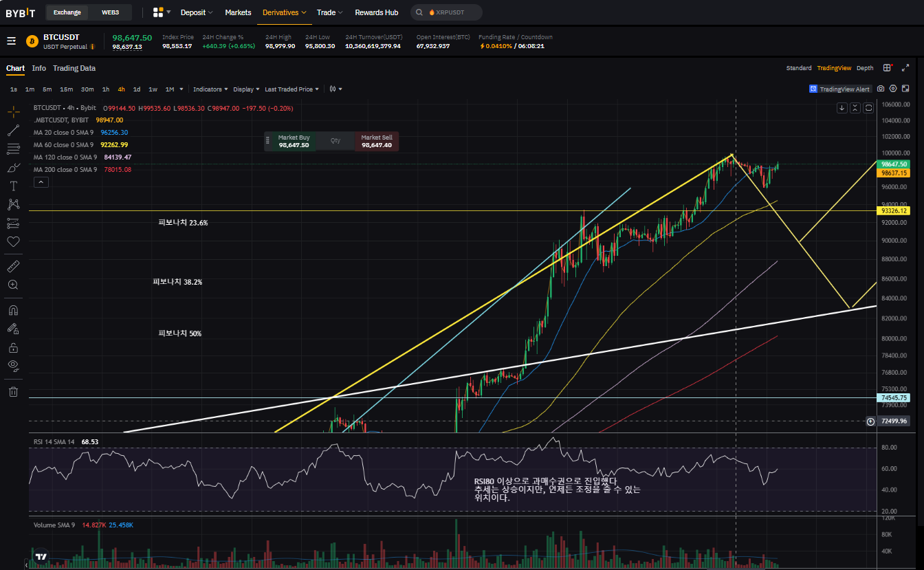Screen dimensions: 924x570
Task: Select the 1d timeframe
Action: pyautogui.click(x=137, y=89)
